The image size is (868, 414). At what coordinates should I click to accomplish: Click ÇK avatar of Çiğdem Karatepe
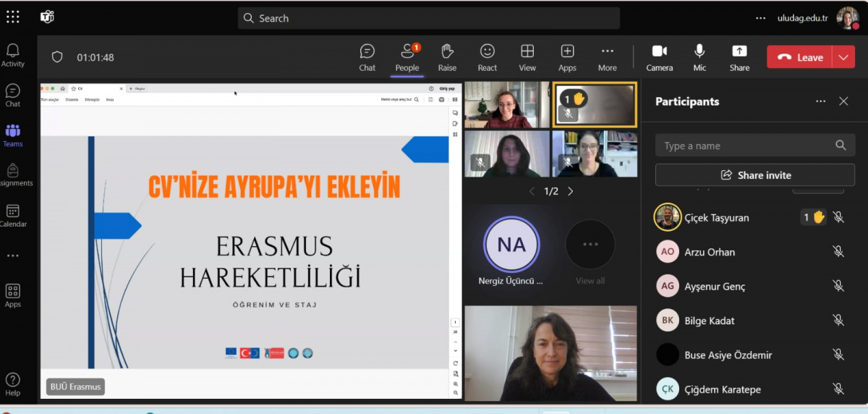668,389
